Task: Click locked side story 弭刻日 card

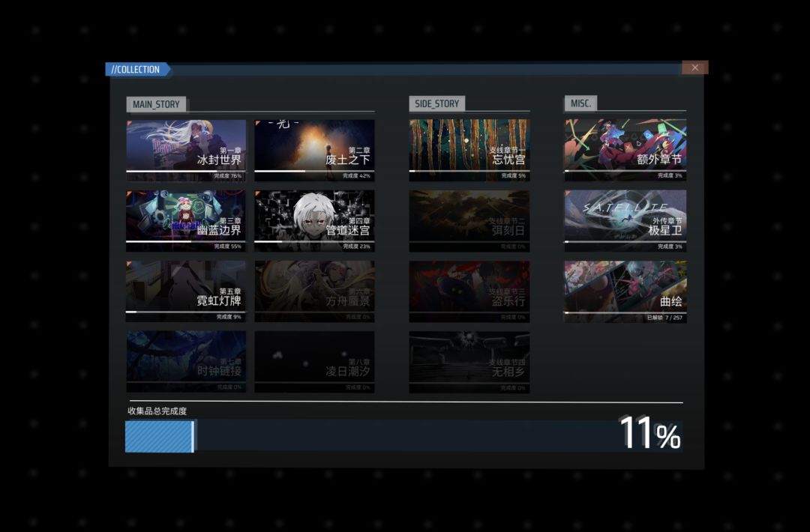Action: (469, 220)
